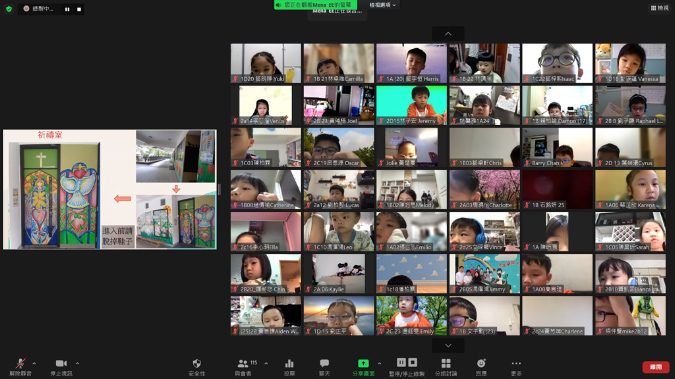Open the Chat speech bubble
This screenshot has height=379, width=675.
point(324,367)
